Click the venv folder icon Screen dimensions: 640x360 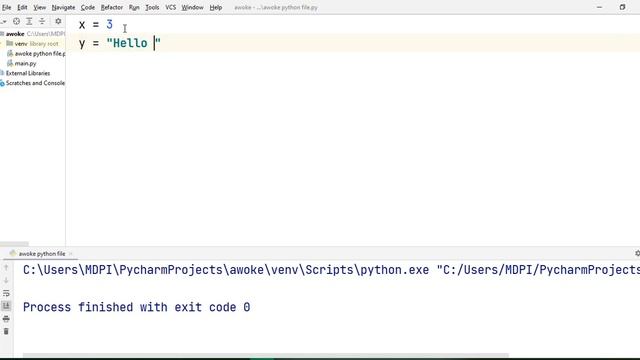tap(10, 43)
